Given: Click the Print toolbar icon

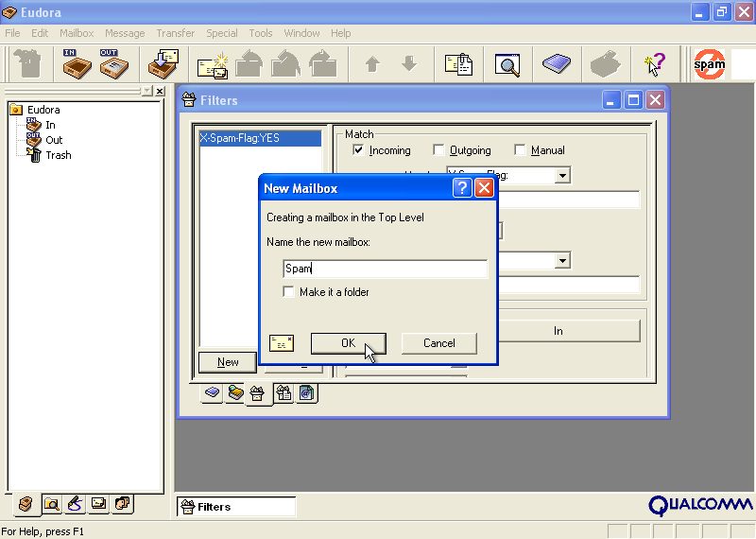Looking at the screenshot, I should (x=605, y=63).
